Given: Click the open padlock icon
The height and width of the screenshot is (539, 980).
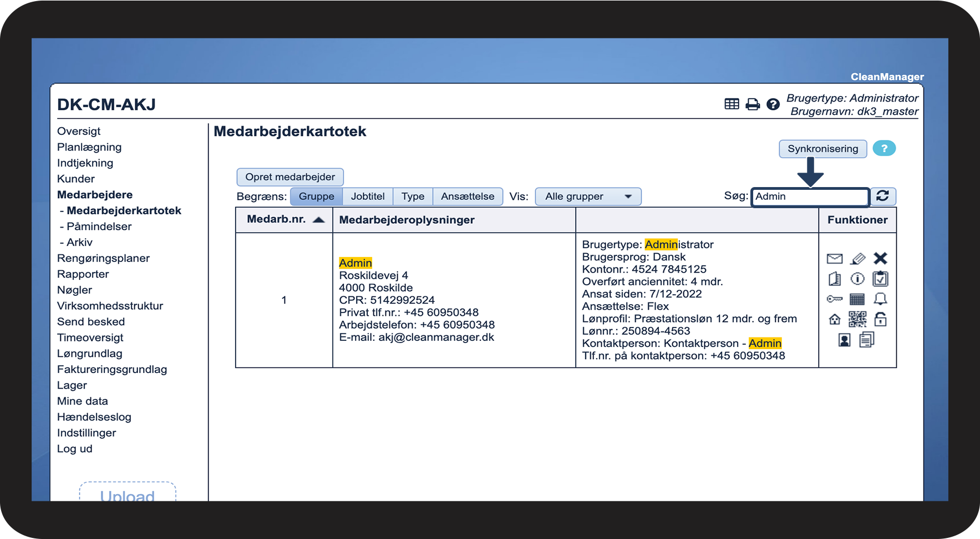Looking at the screenshot, I should [x=880, y=319].
